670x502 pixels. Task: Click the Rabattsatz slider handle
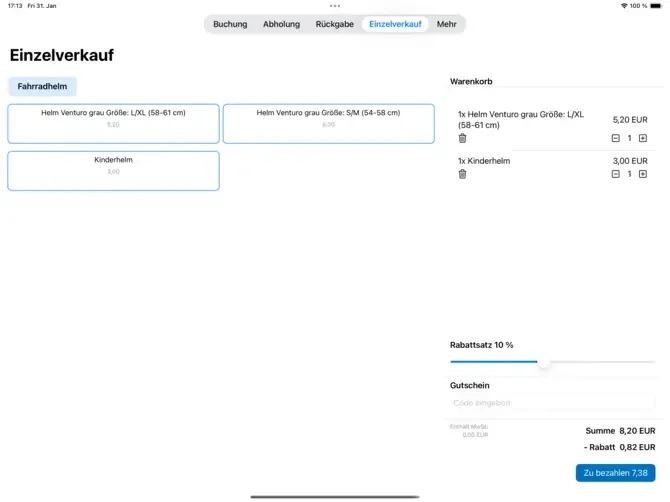544,362
